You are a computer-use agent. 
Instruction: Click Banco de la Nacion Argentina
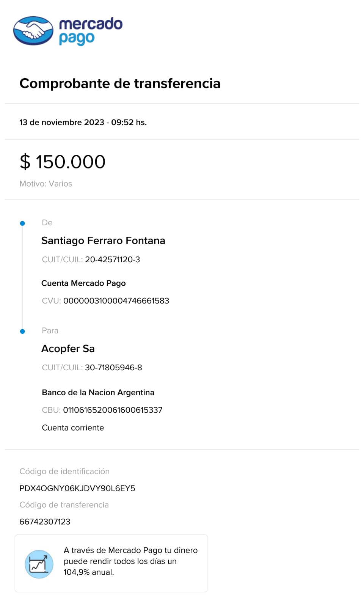click(98, 393)
